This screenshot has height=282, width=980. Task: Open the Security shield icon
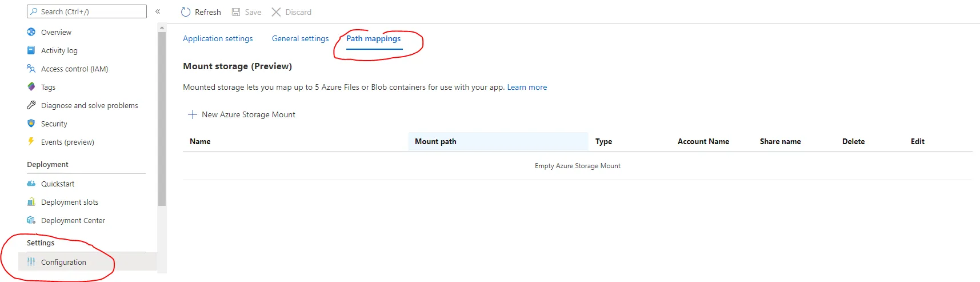(31, 124)
